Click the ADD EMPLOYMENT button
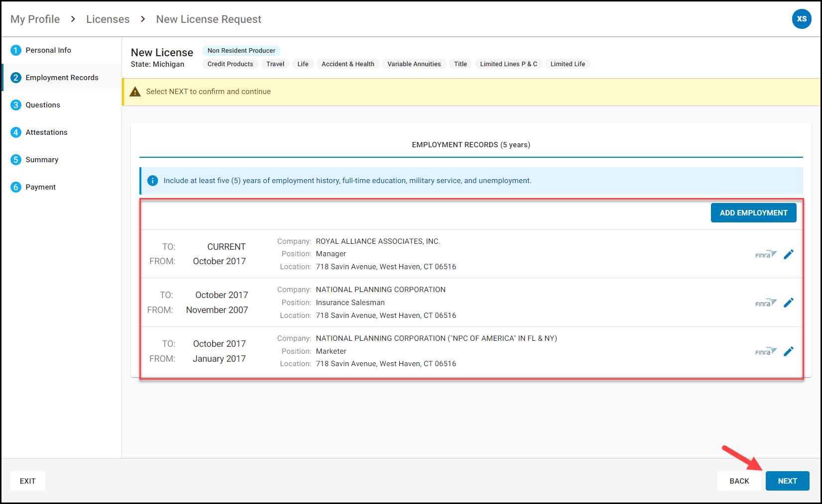Screen dimensions: 822x504 [x=753, y=213]
